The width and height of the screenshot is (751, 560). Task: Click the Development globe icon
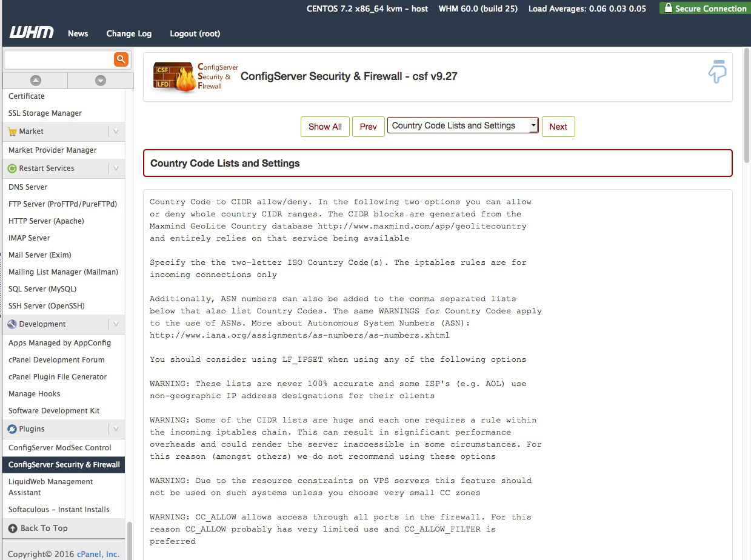click(x=13, y=324)
